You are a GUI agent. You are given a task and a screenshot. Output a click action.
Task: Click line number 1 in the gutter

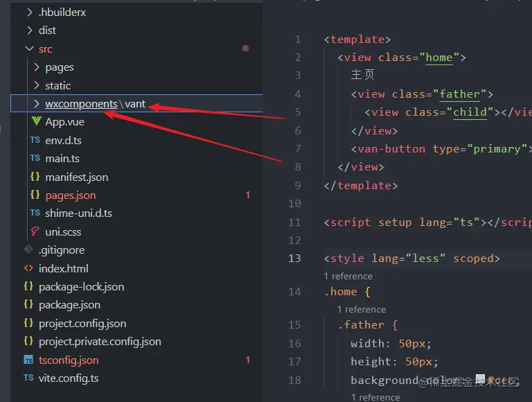pos(298,40)
